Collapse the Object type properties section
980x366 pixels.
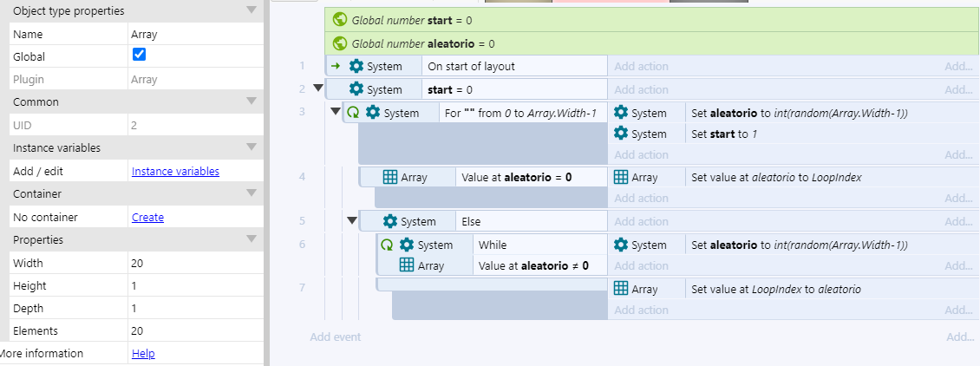pos(251,10)
